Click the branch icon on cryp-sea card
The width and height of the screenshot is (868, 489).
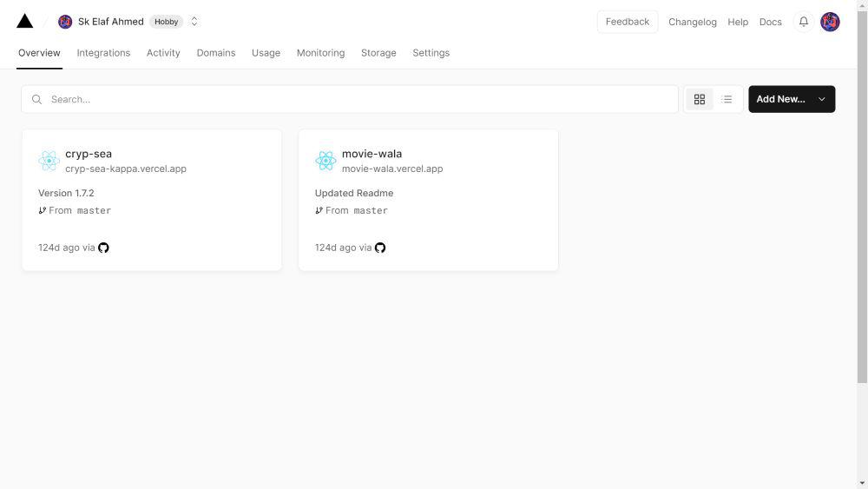(x=42, y=210)
